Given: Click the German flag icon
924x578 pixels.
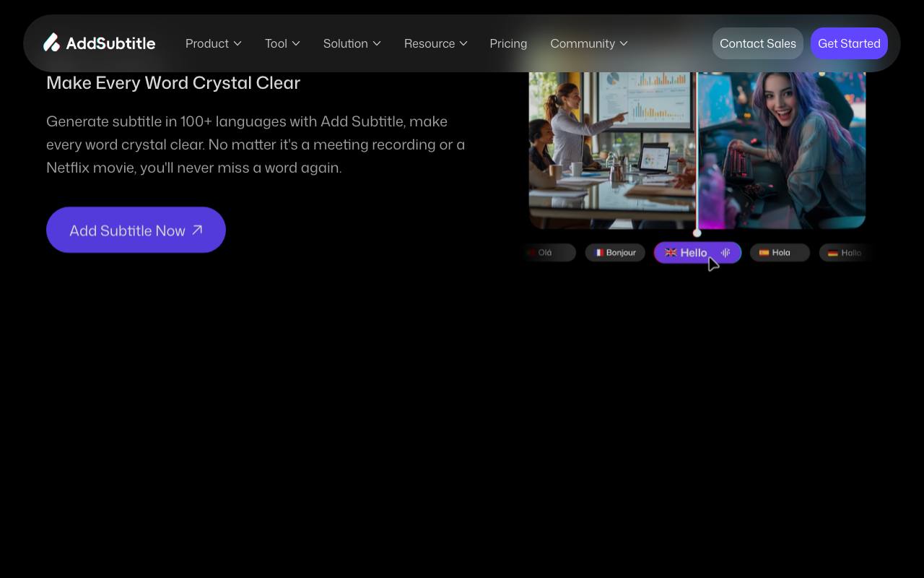Looking at the screenshot, I should 833,253.
